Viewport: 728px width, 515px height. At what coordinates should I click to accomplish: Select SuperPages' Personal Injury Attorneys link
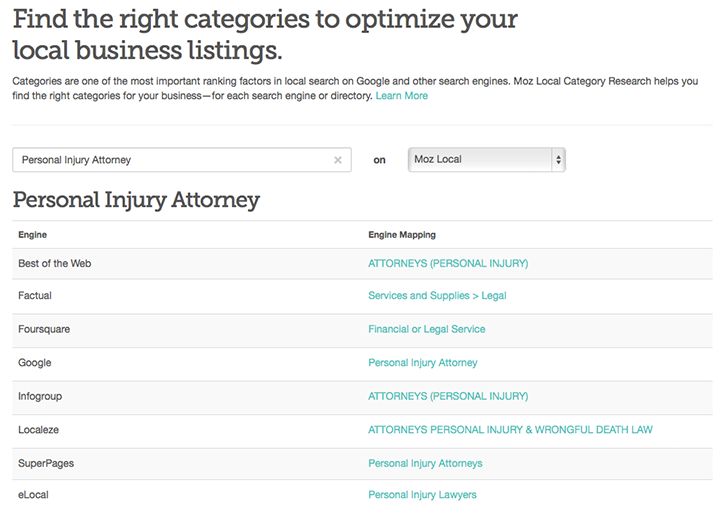[x=425, y=464]
